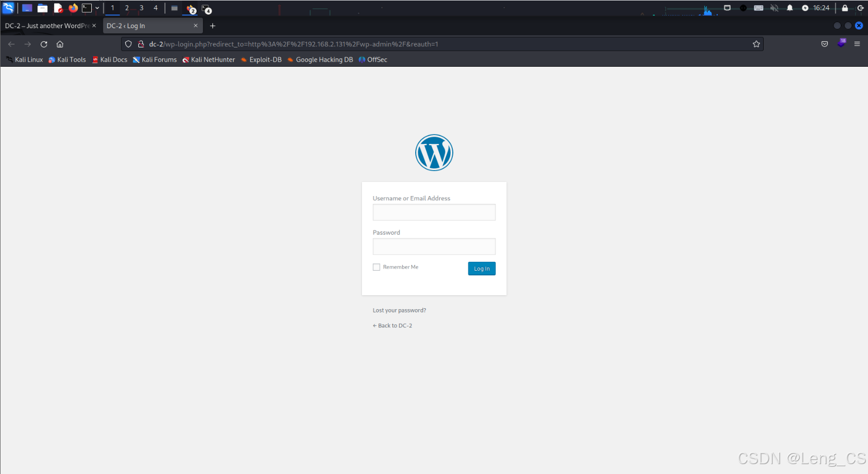This screenshot has height=474, width=868.
Task: Open the tracking protection shield icon
Action: click(128, 44)
